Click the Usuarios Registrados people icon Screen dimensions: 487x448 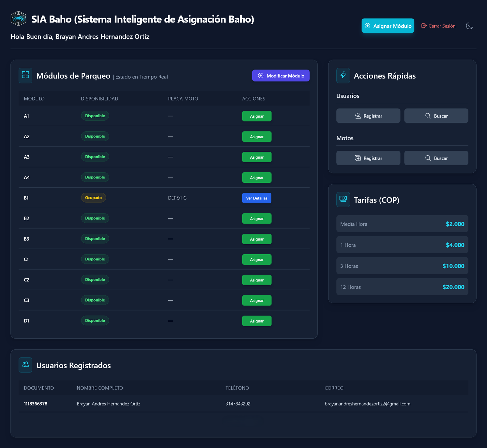26,365
